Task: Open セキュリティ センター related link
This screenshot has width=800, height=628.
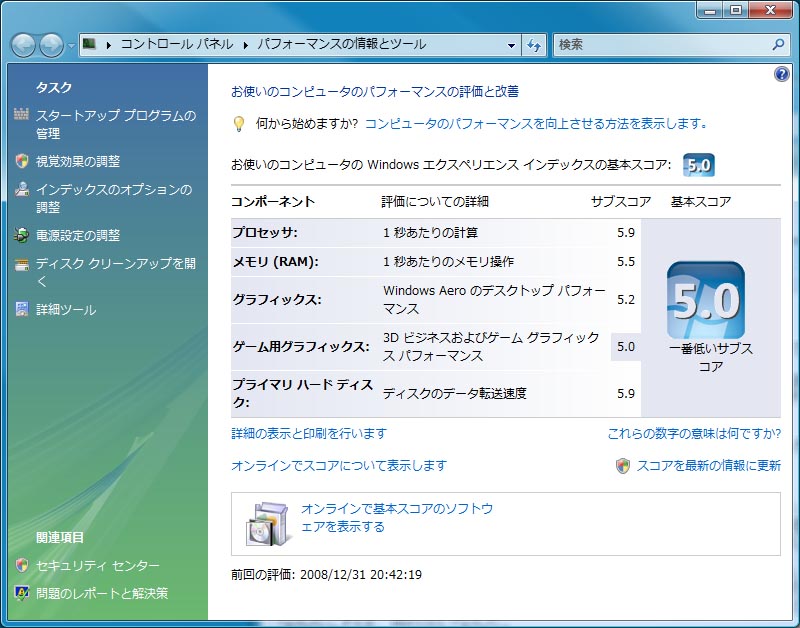Action: click(x=97, y=565)
